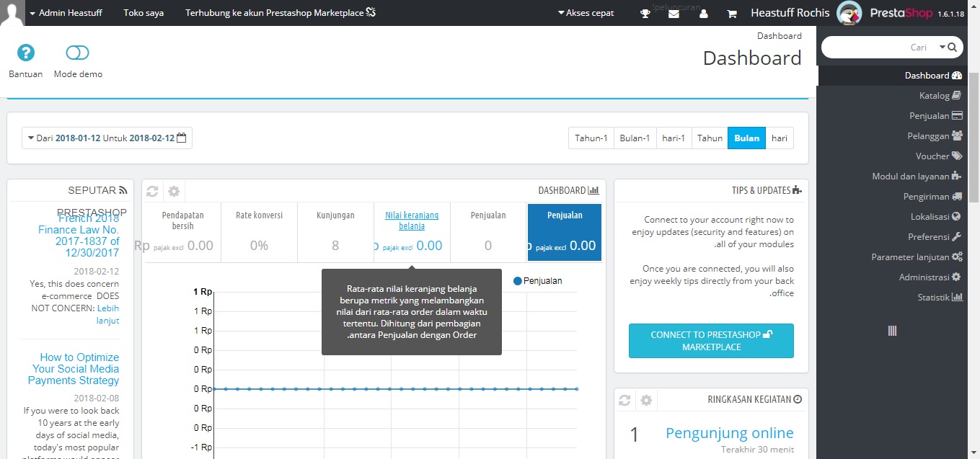This screenshot has width=980, height=459.
Task: Select the Pendapatan bersih metric tile
Action: click(182, 232)
